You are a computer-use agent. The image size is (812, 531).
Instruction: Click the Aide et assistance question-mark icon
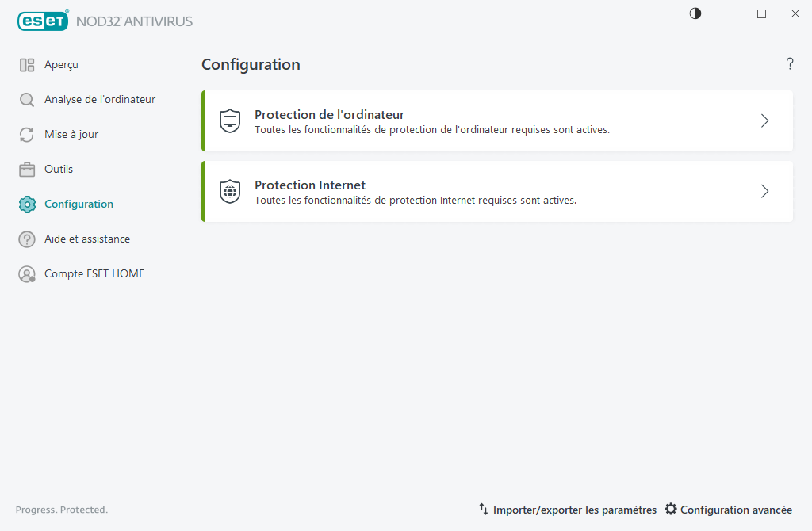pos(28,239)
